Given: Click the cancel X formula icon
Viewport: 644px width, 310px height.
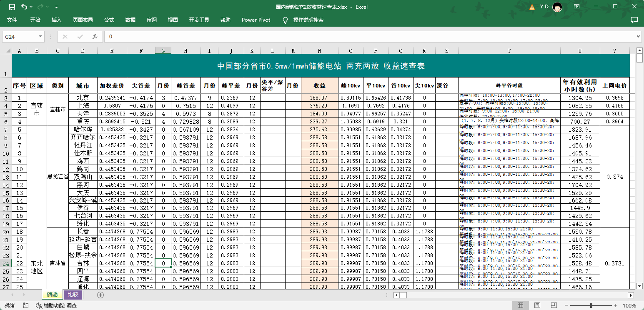Looking at the screenshot, I should 65,37.
